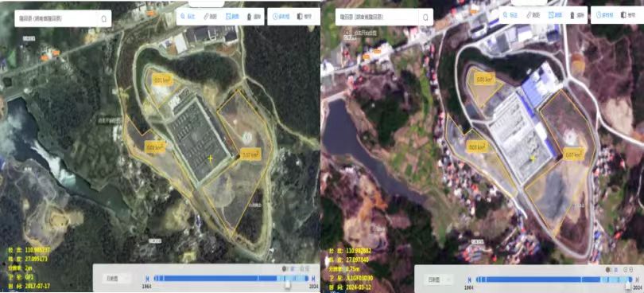The image size is (644, 293).
Task: Toggle the 测面 area measure tool in right map
Action: pyautogui.click(x=554, y=15)
